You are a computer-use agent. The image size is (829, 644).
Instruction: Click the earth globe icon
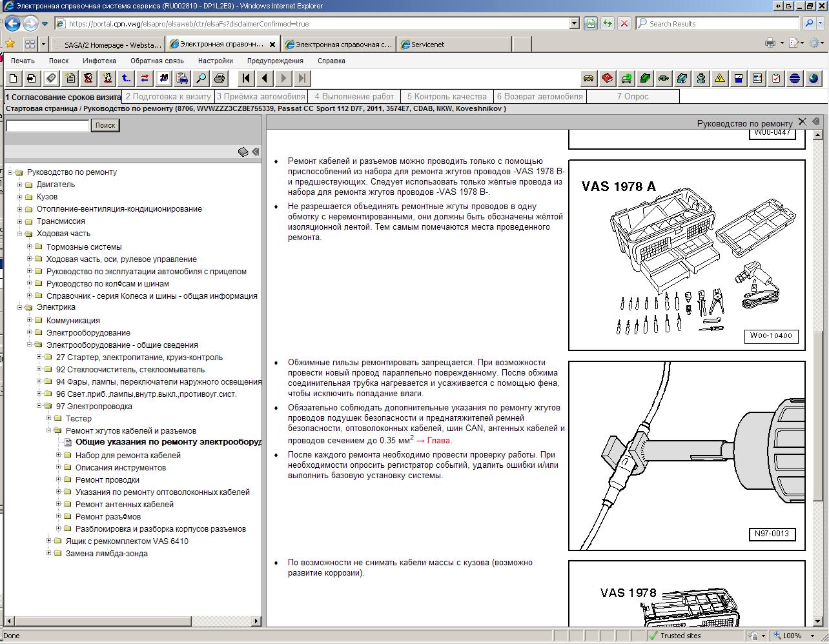pos(813,78)
